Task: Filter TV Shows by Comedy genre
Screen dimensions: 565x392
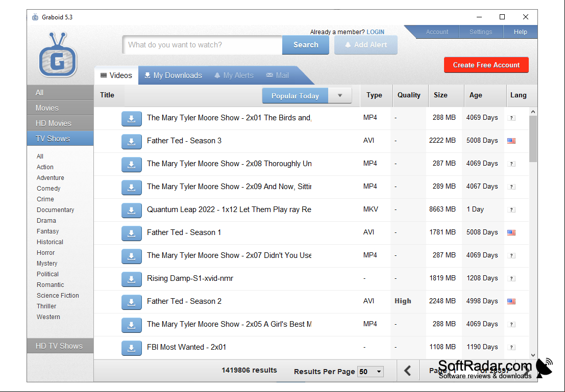Action: click(x=48, y=189)
